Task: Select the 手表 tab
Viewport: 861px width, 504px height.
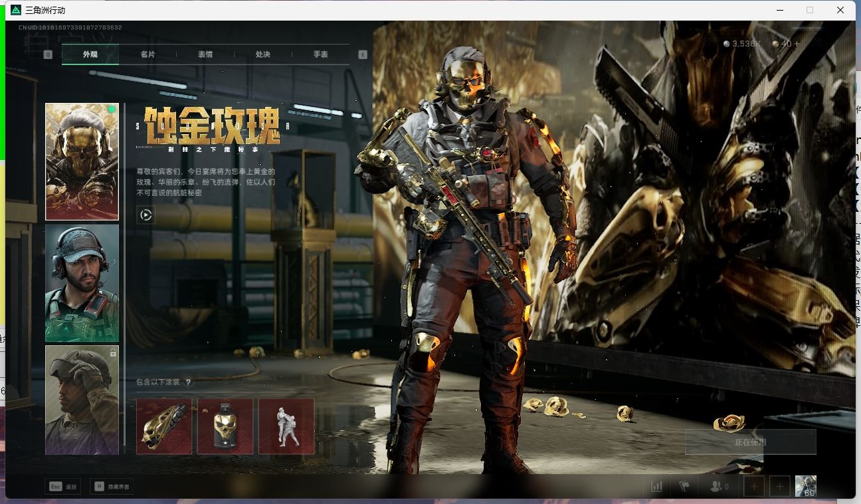Action: tap(320, 54)
